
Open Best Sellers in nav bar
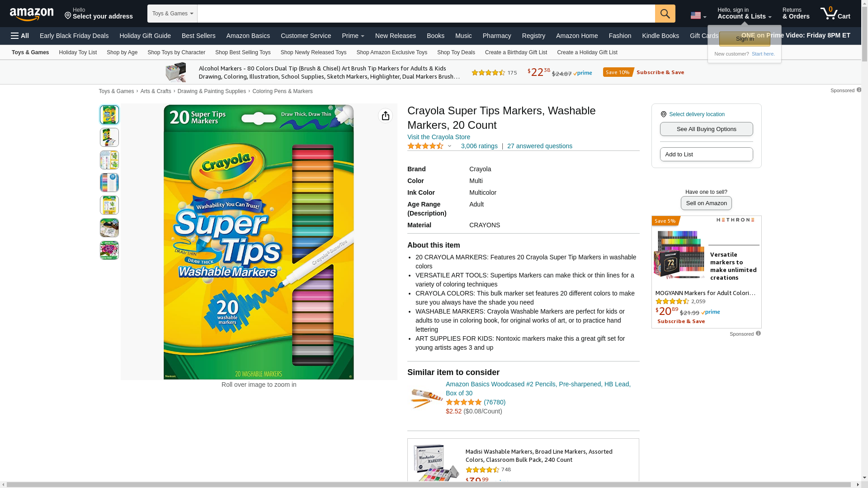198,36
